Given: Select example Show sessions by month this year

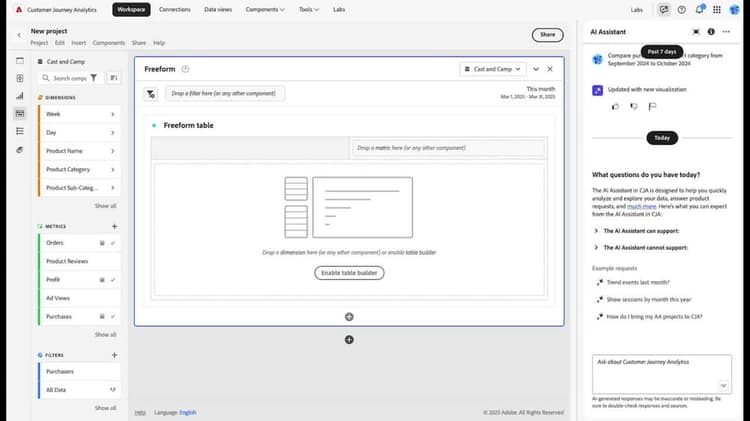Looking at the screenshot, I should 649,299.
